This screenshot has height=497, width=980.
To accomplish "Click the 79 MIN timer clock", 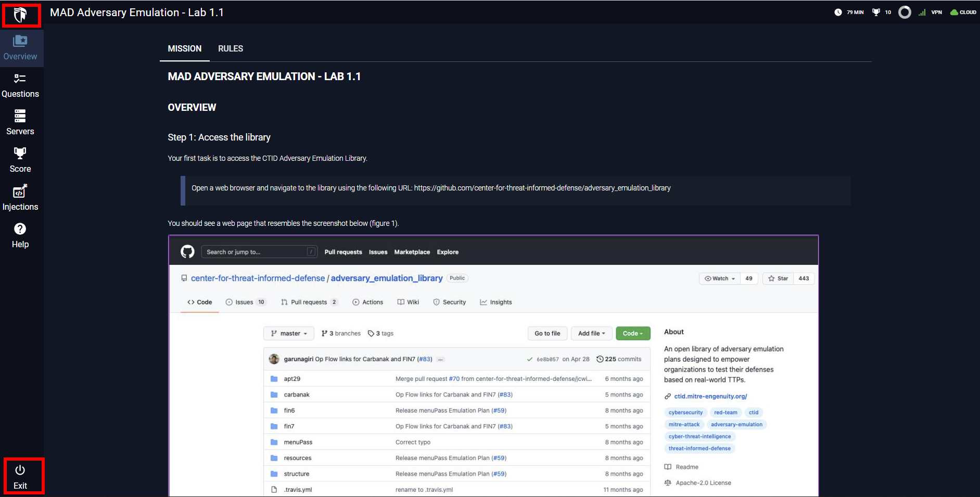I will click(x=849, y=12).
